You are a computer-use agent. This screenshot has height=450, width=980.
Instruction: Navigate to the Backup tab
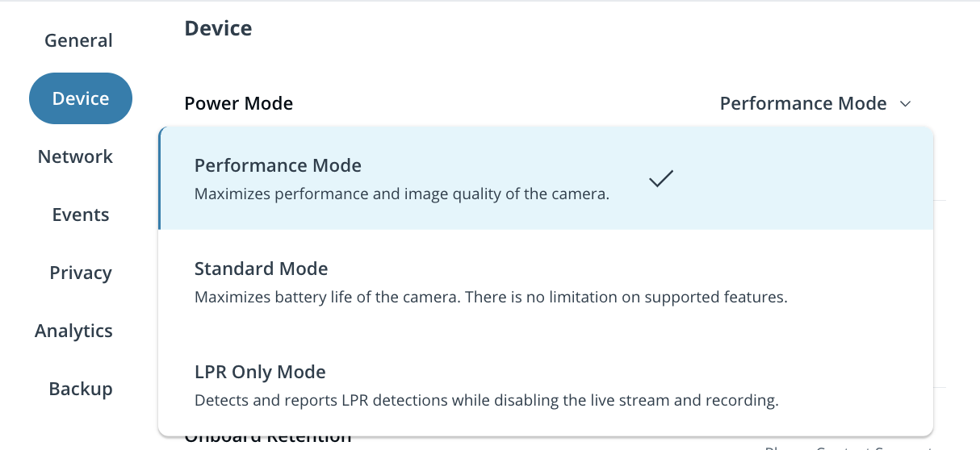[x=81, y=389]
